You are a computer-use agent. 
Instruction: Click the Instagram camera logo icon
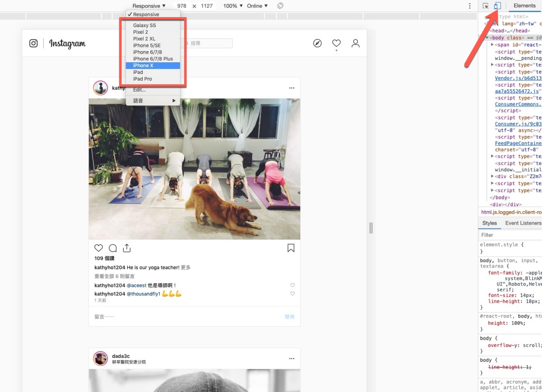[x=33, y=43]
